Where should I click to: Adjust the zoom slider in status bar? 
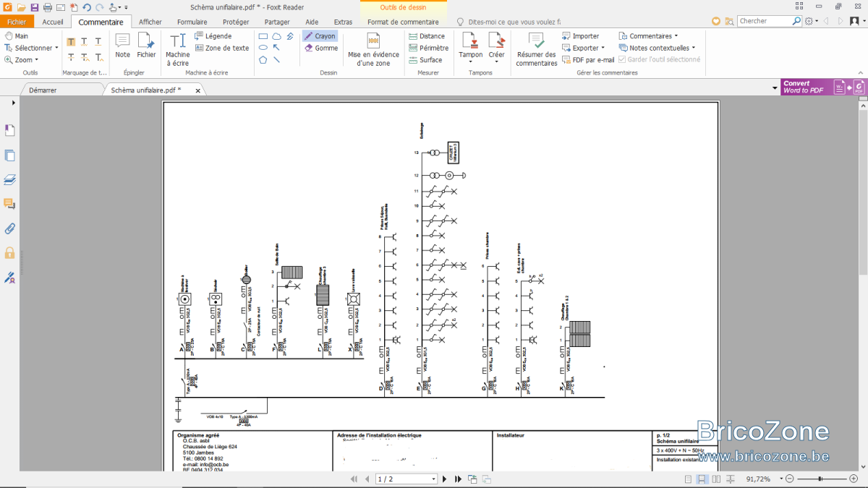822,479
